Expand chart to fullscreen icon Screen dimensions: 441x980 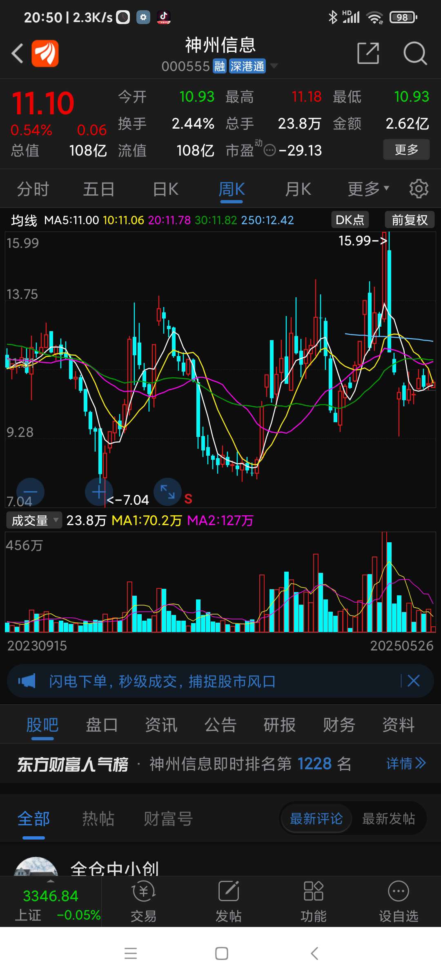point(167,492)
